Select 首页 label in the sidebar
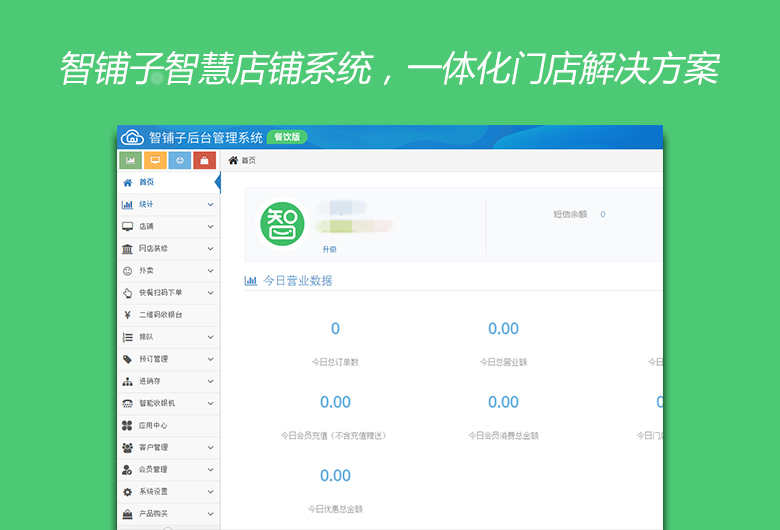The height and width of the screenshot is (530, 780). pos(146,182)
